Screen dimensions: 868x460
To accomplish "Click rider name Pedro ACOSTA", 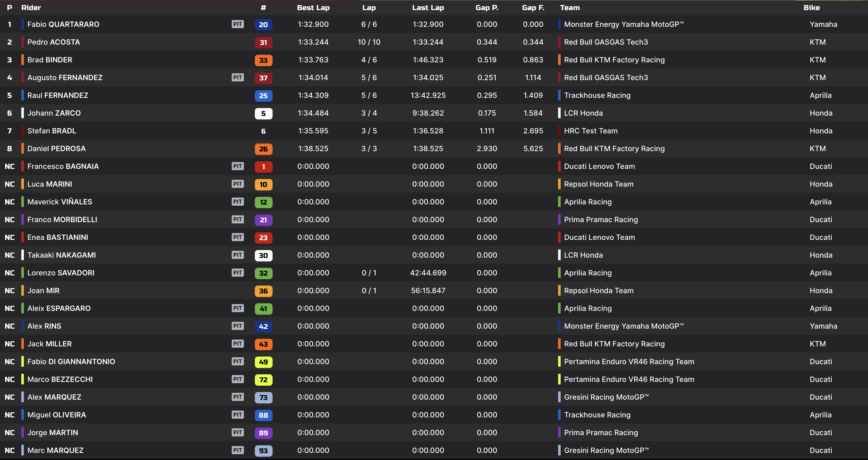I will (x=54, y=42).
